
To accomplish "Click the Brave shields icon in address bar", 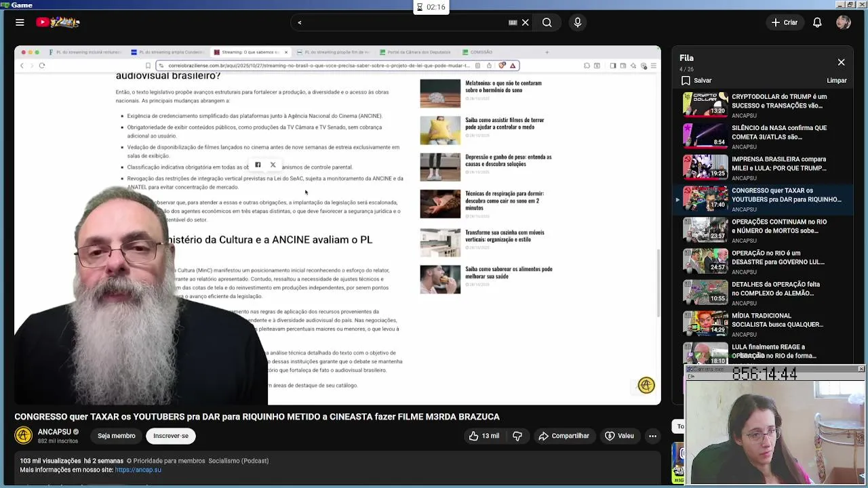I will pyautogui.click(x=502, y=66).
